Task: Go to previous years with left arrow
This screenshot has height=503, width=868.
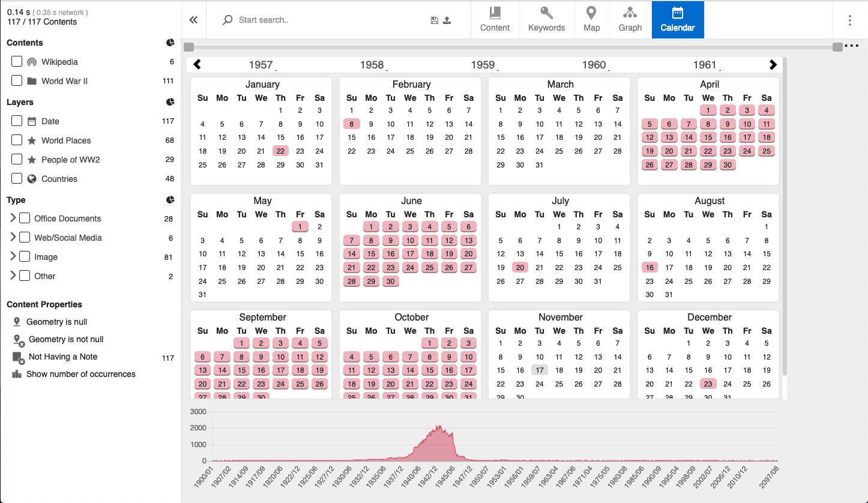Action: (x=197, y=65)
